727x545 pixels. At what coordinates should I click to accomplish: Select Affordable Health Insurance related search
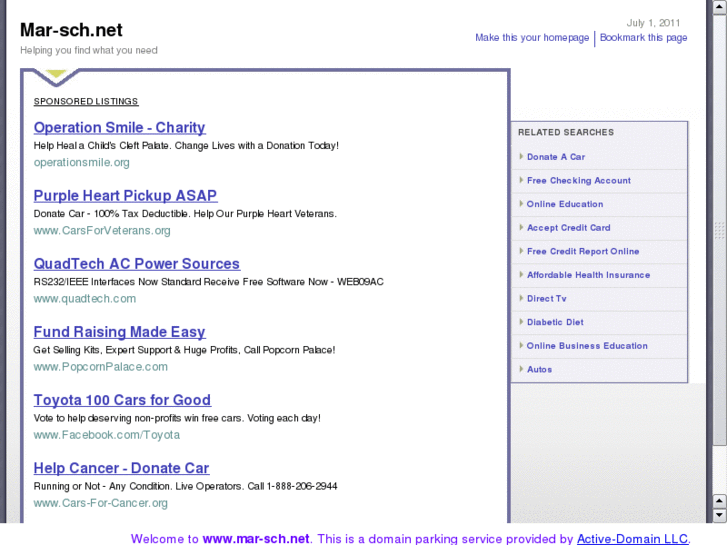click(x=588, y=275)
